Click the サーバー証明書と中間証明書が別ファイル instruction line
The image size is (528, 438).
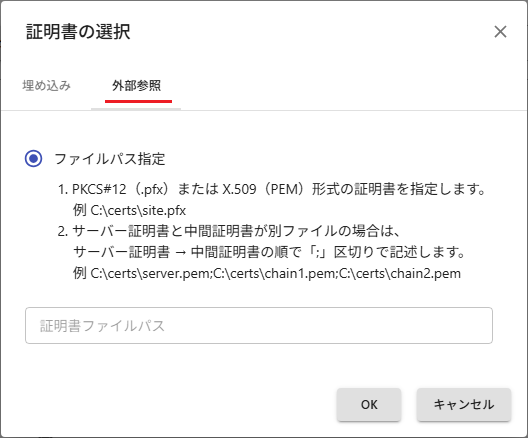point(229,231)
